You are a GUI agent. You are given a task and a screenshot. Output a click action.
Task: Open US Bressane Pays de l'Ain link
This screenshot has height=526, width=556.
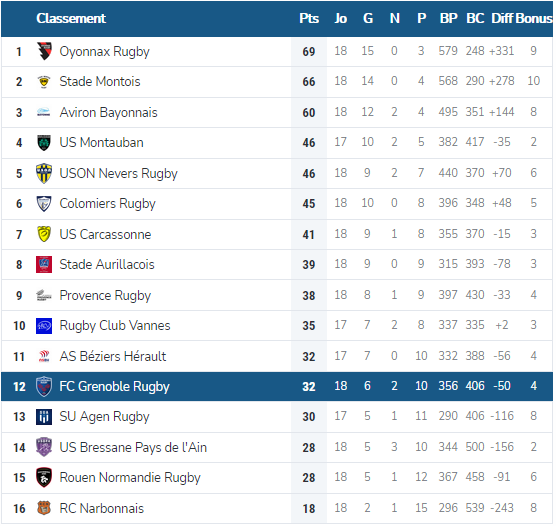(133, 448)
